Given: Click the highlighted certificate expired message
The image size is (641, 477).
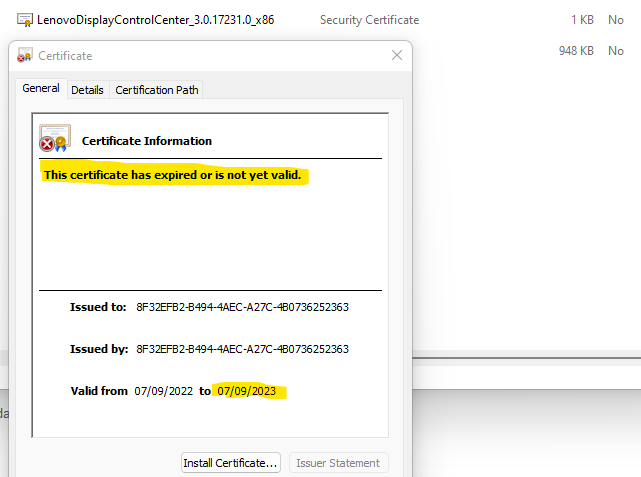Looking at the screenshot, I should (172, 176).
